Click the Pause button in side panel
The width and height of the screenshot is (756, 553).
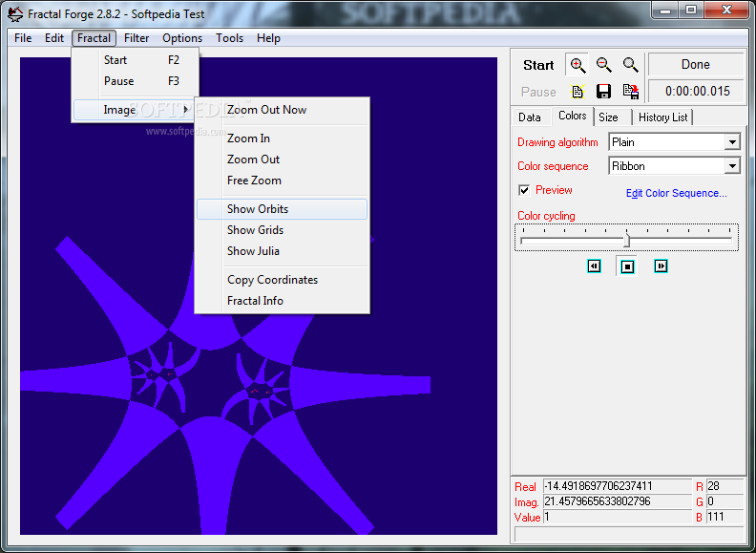click(538, 92)
